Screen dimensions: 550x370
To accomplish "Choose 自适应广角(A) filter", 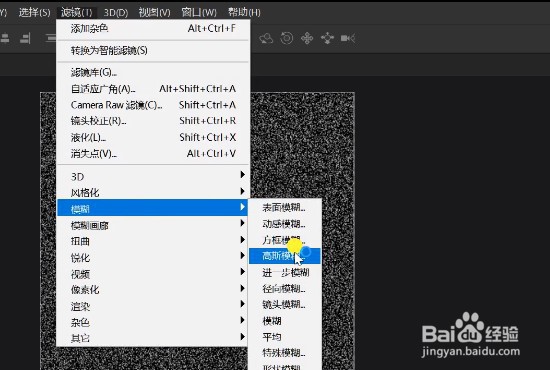I will coord(153,89).
